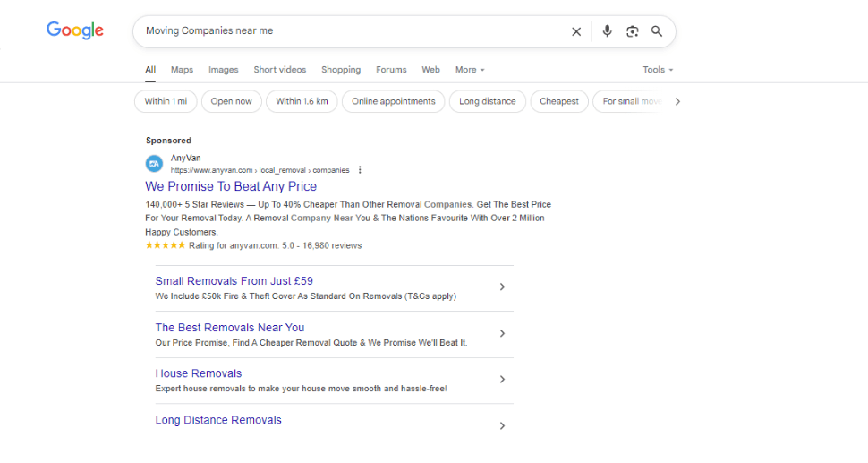Switch to the Maps tab
Screen dimensions: 868x463
pyautogui.click(x=183, y=70)
